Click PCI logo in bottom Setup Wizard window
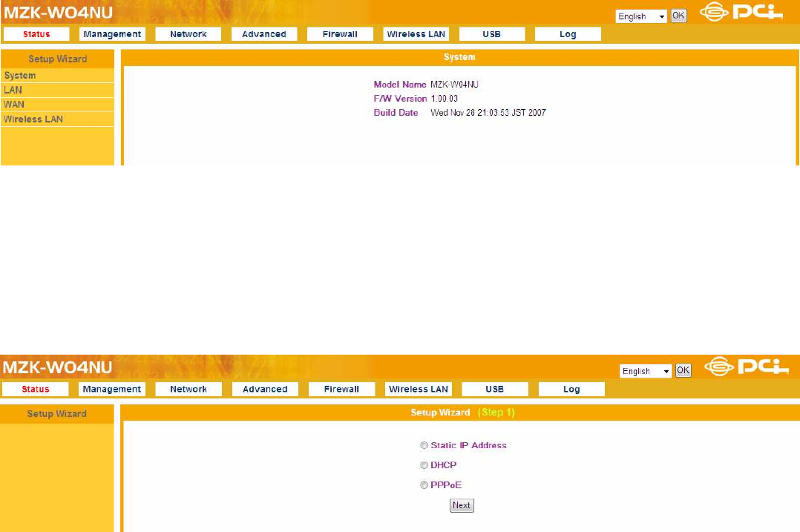The image size is (800, 532). [x=747, y=367]
